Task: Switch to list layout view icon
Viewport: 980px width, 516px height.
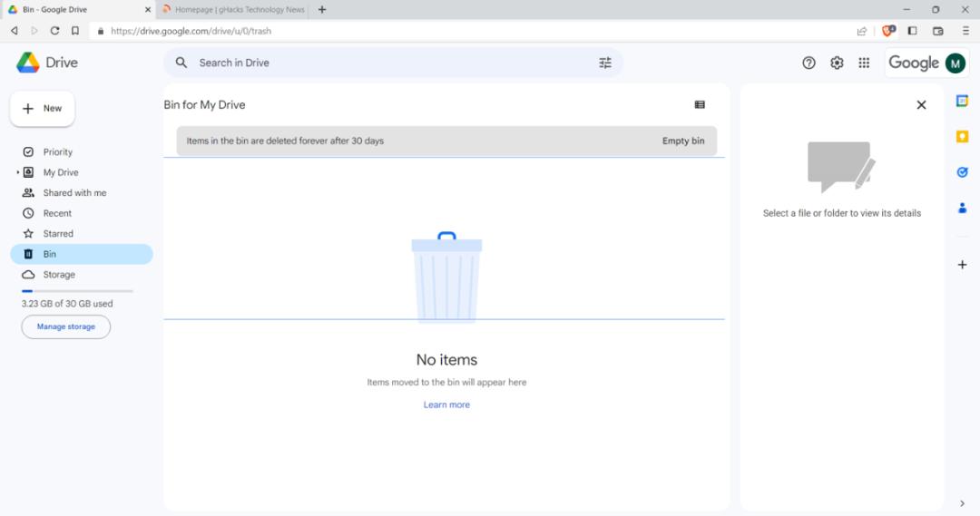Action: coord(700,105)
